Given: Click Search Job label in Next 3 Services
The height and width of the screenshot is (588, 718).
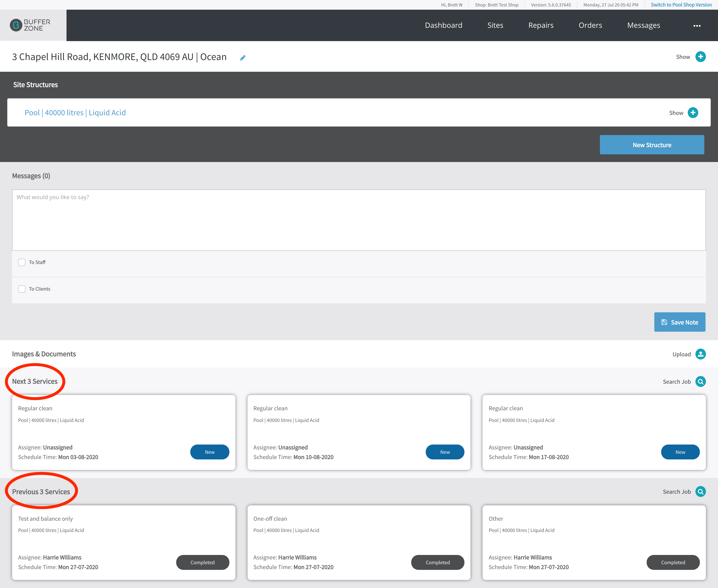Looking at the screenshot, I should click(x=677, y=382).
